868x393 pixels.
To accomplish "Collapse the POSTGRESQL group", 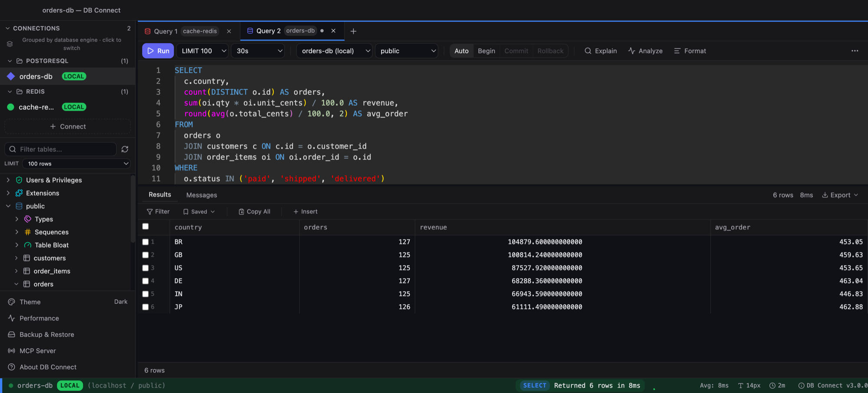I will [x=10, y=61].
